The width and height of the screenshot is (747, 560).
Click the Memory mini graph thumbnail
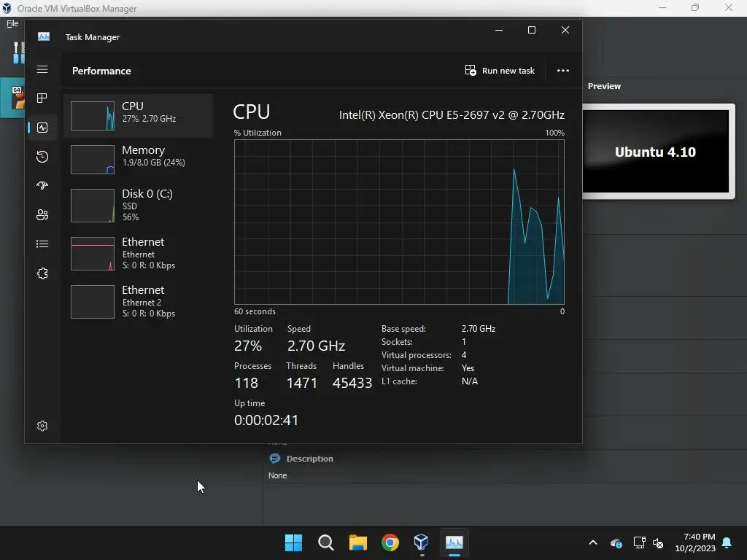[x=93, y=160]
